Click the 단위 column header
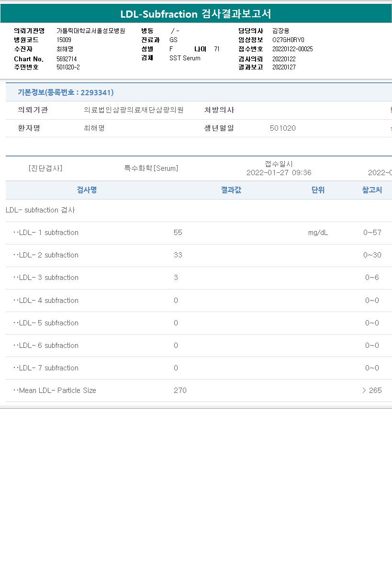The image size is (392, 580). click(318, 190)
